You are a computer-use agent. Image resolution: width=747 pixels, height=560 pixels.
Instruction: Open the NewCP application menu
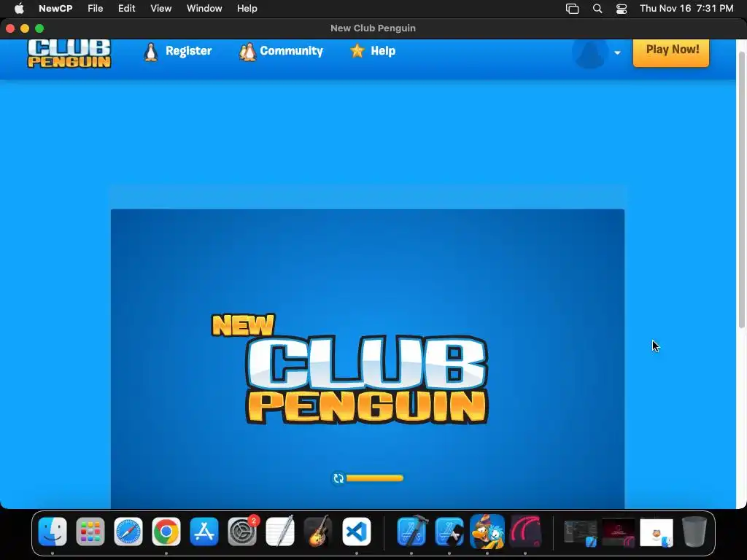pyautogui.click(x=55, y=9)
